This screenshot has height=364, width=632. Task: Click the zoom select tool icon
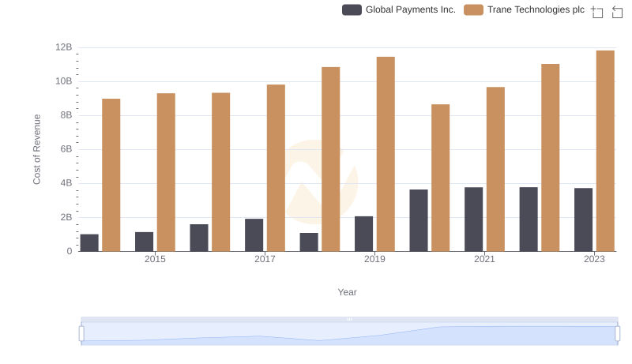597,12
